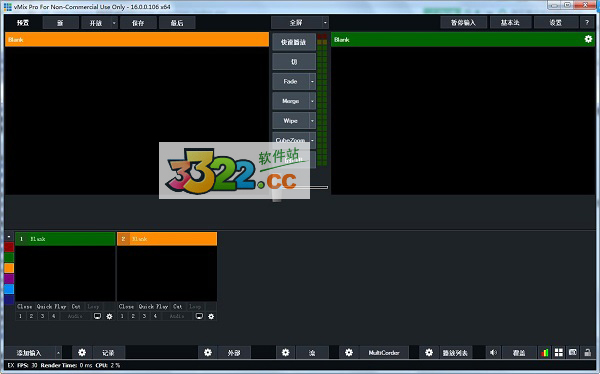Screen dimensions: 600x374
Task: Open the gear next to 流
Action: click(285, 353)
